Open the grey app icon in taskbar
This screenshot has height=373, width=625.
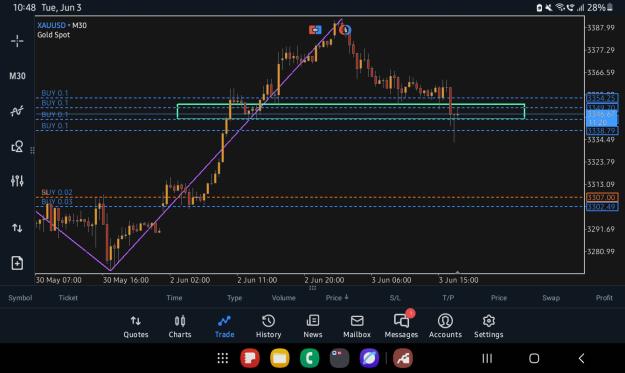(339, 358)
